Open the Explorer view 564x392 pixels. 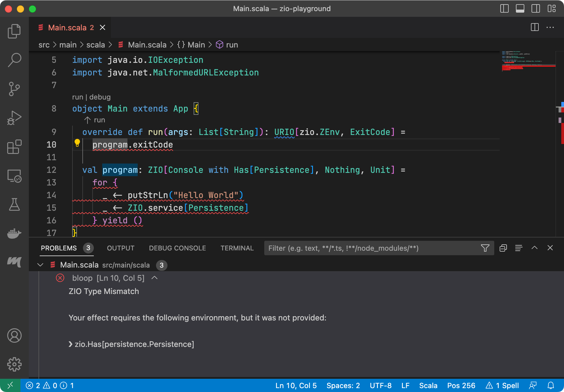(x=14, y=31)
